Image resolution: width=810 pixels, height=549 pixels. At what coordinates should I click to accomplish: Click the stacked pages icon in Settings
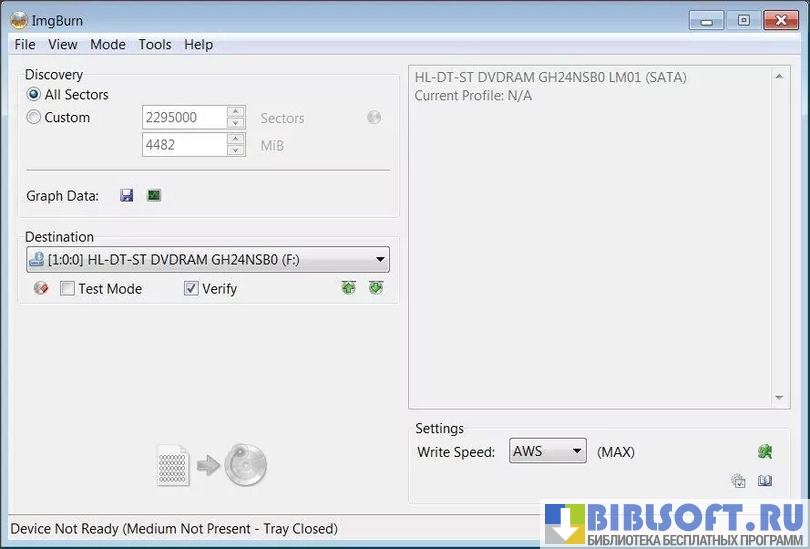click(738, 481)
